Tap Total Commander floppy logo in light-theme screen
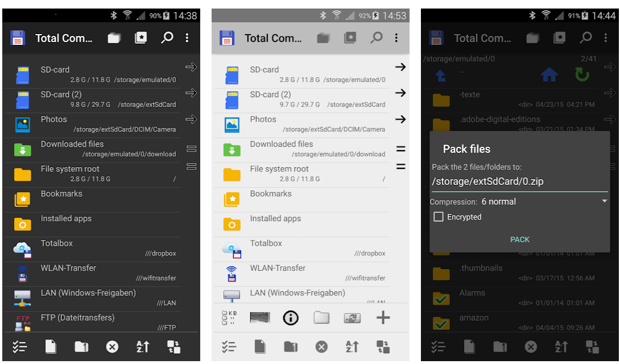The image size is (620, 364). tap(227, 38)
